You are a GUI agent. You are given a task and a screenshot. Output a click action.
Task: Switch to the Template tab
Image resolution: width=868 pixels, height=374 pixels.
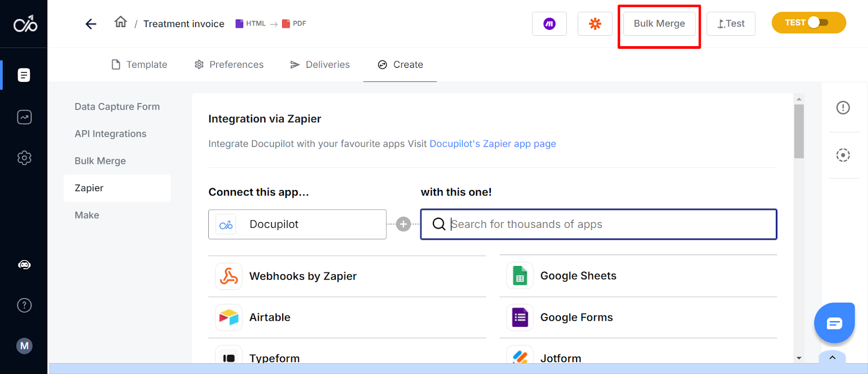point(139,65)
